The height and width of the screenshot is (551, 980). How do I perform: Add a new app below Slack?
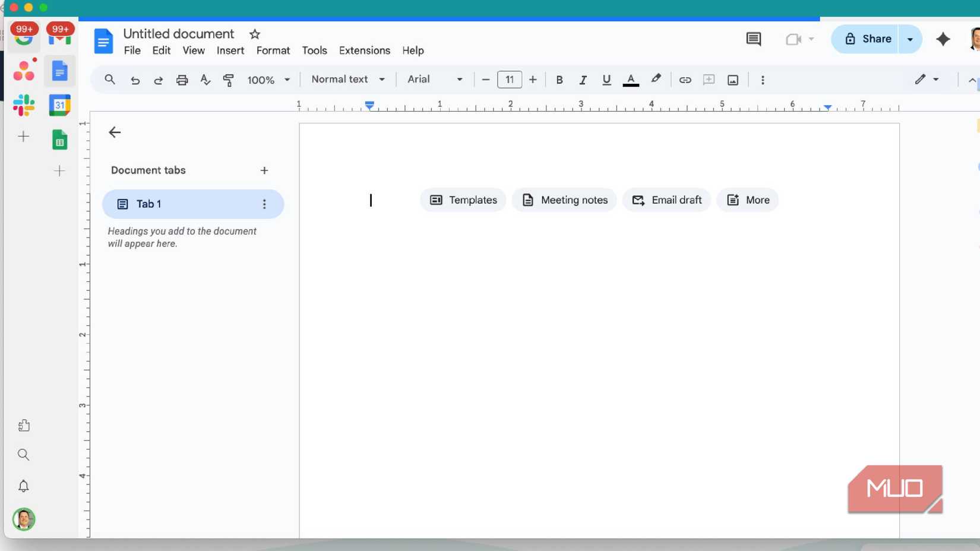pos(23,137)
